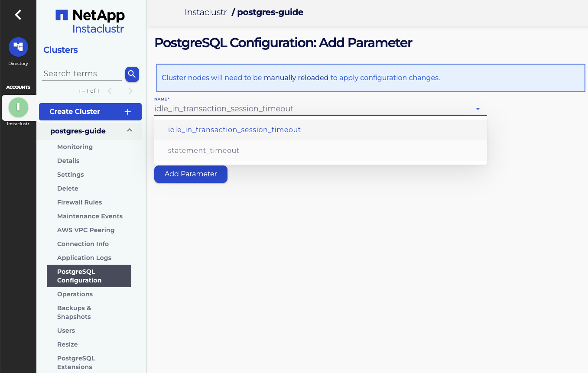Click the Instaclustr breadcrumb link

click(205, 12)
